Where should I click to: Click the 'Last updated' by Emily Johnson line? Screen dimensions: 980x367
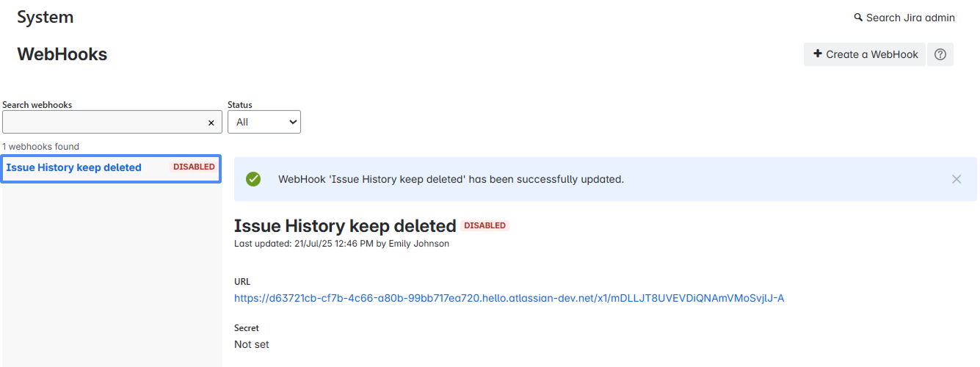pyautogui.click(x=341, y=244)
